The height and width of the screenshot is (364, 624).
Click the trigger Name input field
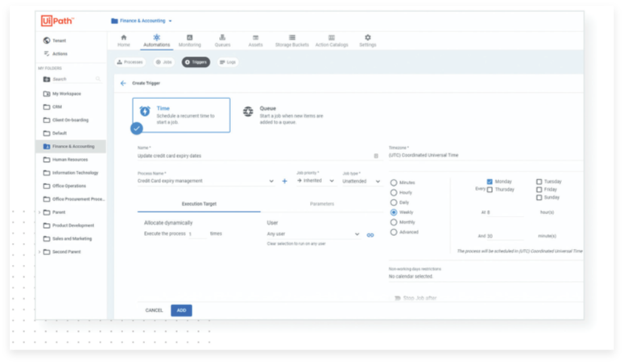pos(254,155)
